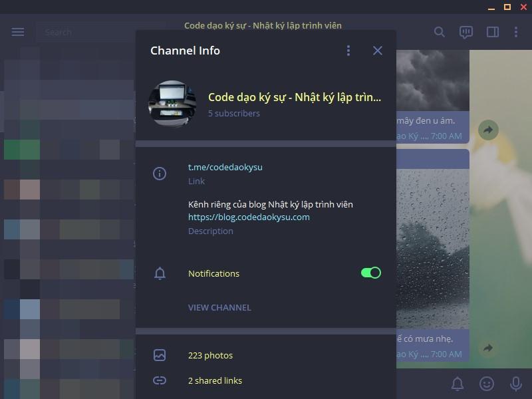Viewport: 532px width, 399px height.
Task: Open the discussion comments icon
Action: pyautogui.click(x=466, y=32)
